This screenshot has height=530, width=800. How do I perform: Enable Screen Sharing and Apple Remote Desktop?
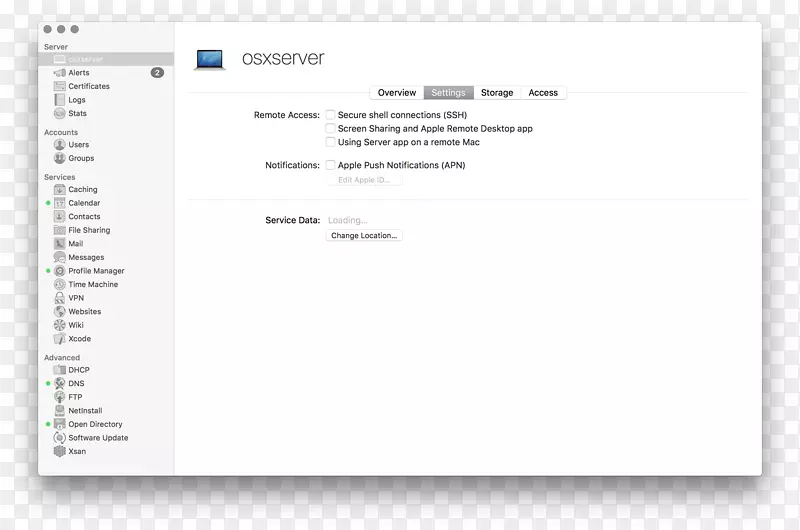331,129
